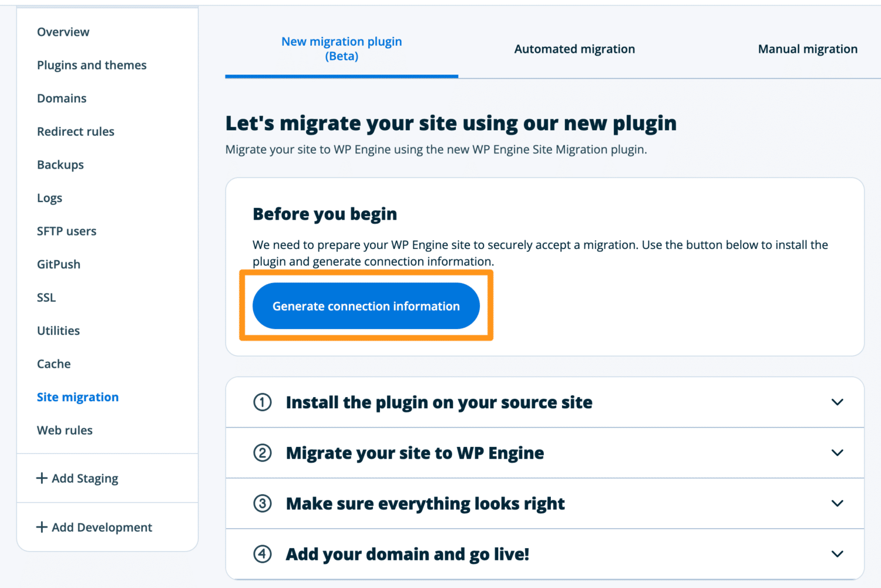The height and width of the screenshot is (588, 881).
Task: Open the New migration plugin Beta tab
Action: coord(341,49)
